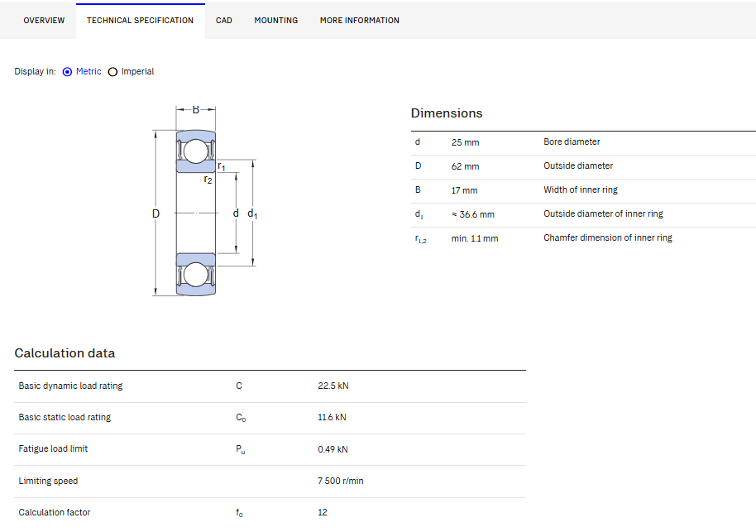This screenshot has height=532, width=756.
Task: Click the Bore diameter row
Action: (583, 143)
